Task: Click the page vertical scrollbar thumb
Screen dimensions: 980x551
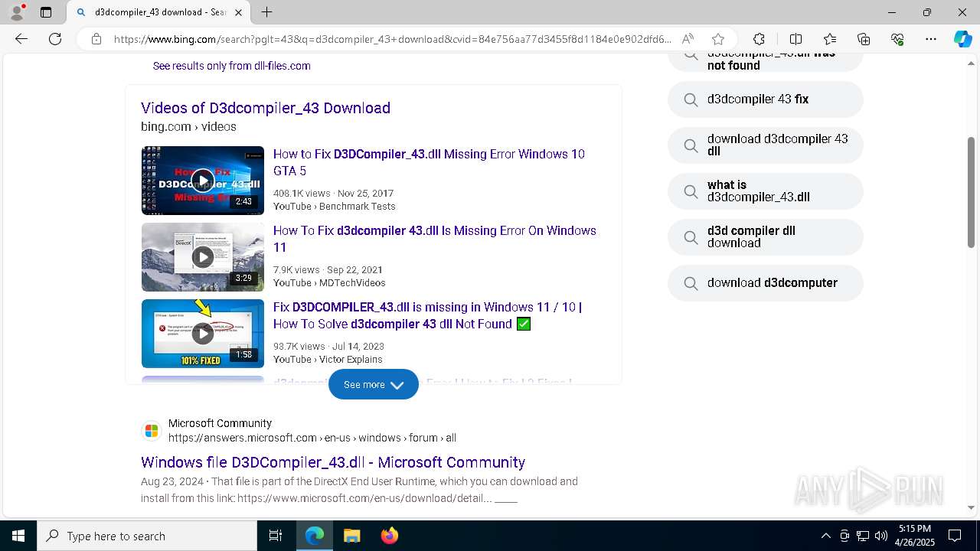Action: (971, 193)
